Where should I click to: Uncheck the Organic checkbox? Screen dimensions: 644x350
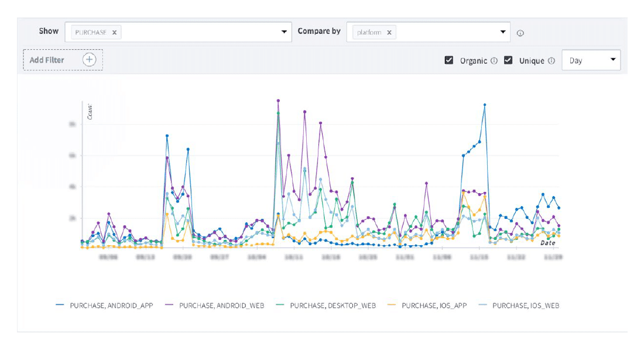(450, 60)
